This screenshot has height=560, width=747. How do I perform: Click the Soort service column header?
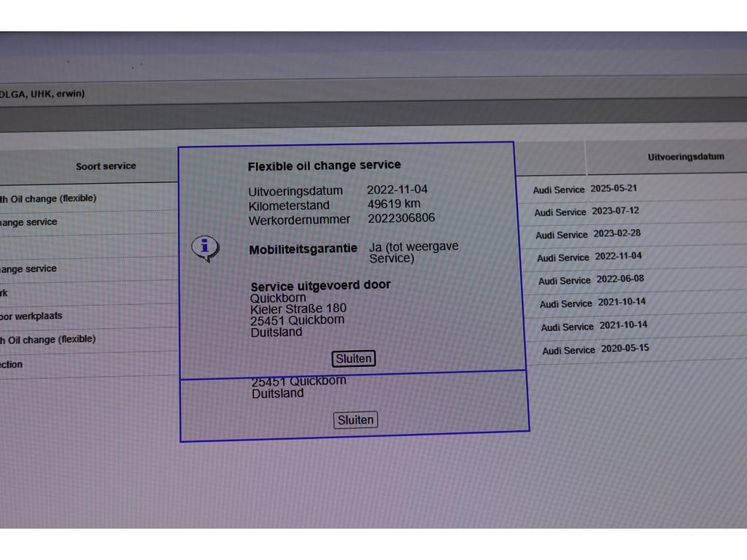tap(106, 166)
